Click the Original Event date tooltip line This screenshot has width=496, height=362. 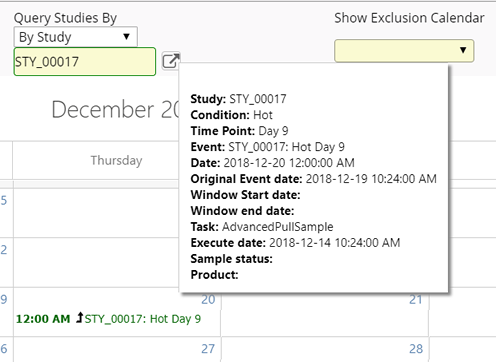(x=314, y=179)
